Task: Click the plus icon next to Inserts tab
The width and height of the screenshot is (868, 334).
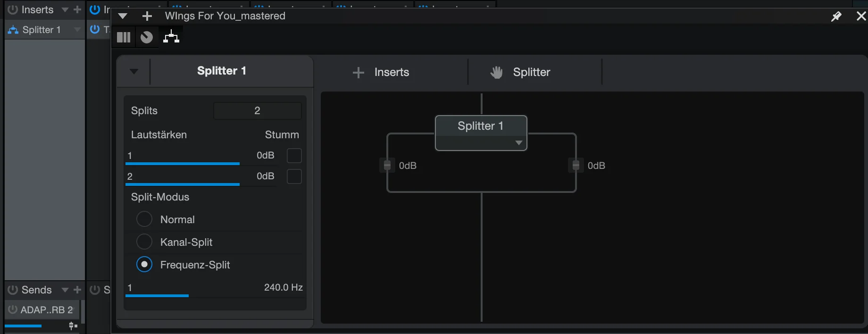Action: tap(359, 72)
